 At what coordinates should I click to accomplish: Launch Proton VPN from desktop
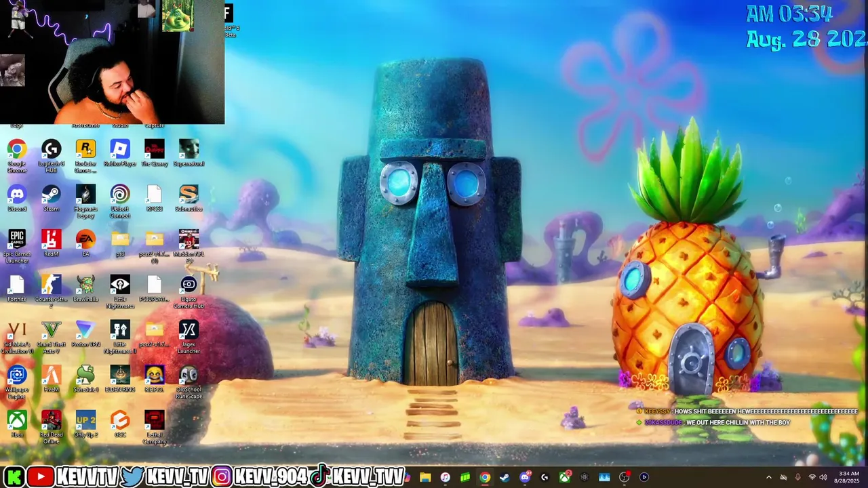(85, 334)
